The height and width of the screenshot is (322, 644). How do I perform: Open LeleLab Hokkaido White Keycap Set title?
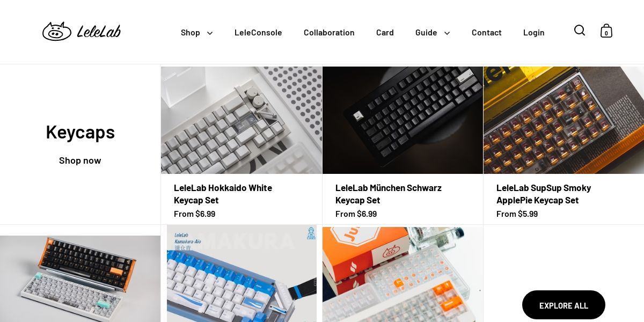pyautogui.click(x=223, y=194)
